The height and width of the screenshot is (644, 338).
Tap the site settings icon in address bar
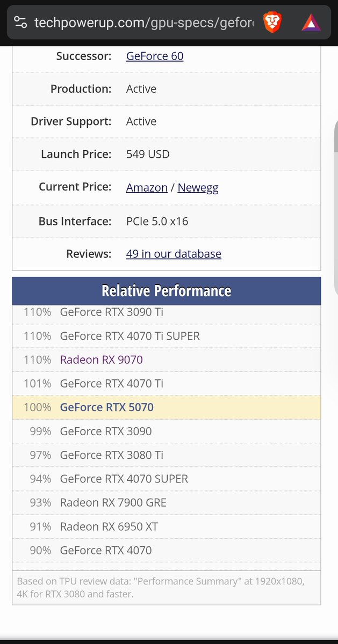coord(20,23)
